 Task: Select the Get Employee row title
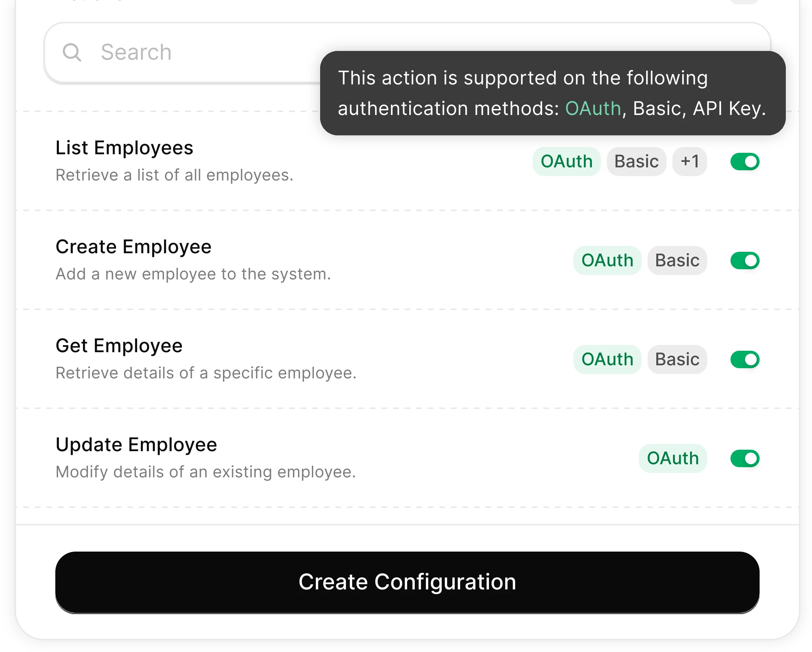119,346
